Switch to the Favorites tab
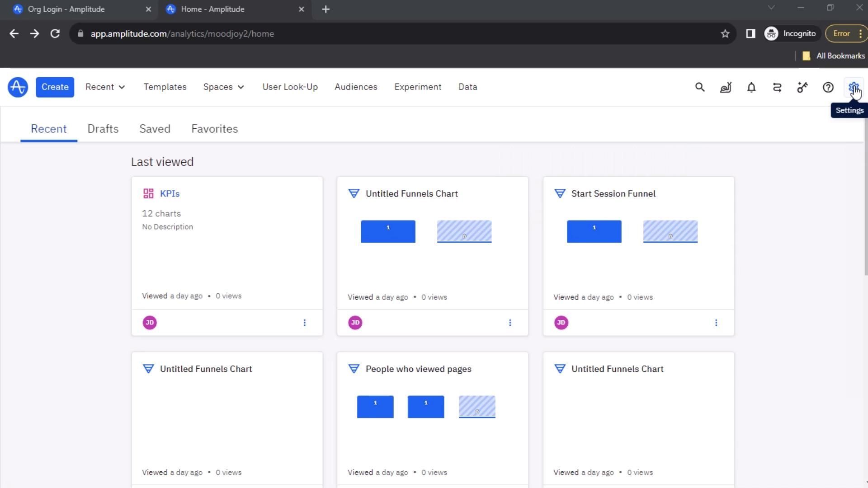Image resolution: width=868 pixels, height=488 pixels. click(x=214, y=129)
